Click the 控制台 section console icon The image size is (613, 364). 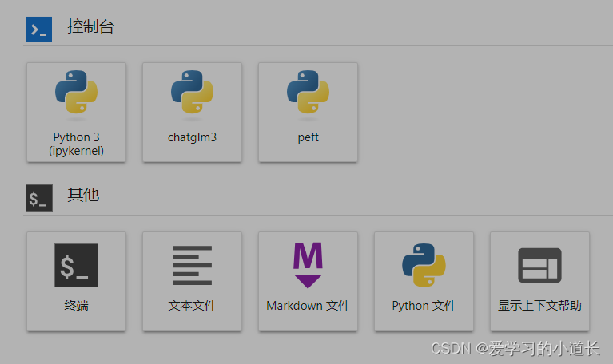pos(39,30)
